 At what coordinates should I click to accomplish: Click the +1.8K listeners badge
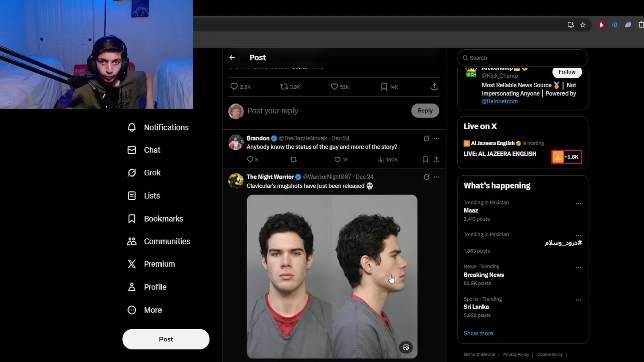coord(567,157)
